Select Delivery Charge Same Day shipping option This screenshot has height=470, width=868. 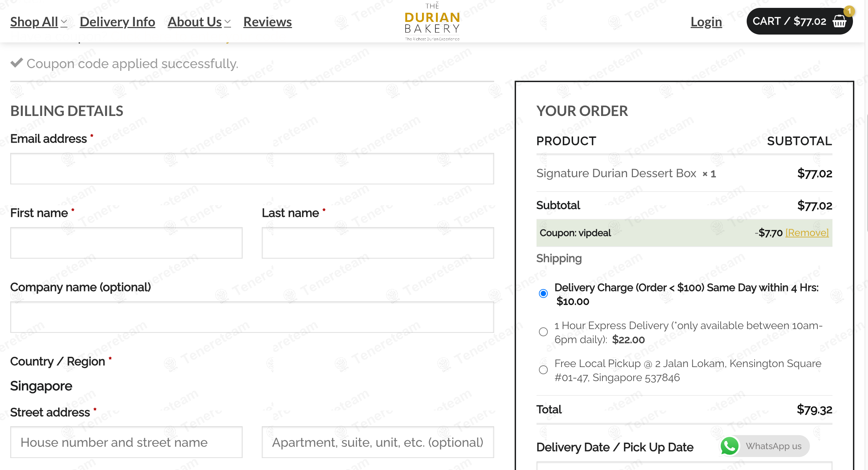coord(543,293)
